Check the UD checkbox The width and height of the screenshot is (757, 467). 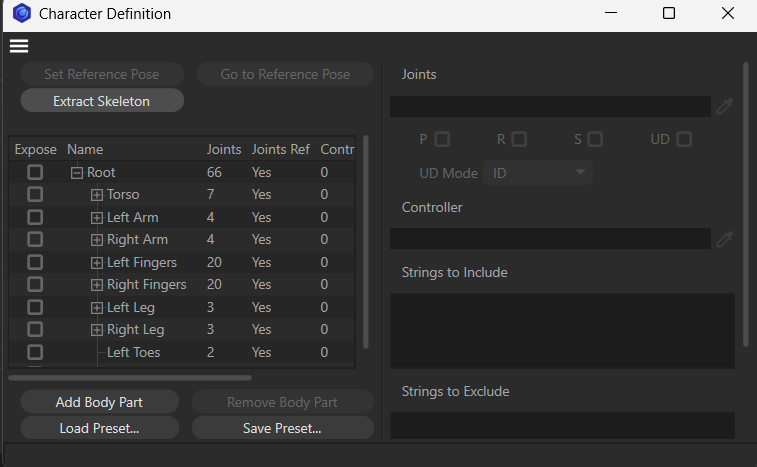(x=684, y=139)
